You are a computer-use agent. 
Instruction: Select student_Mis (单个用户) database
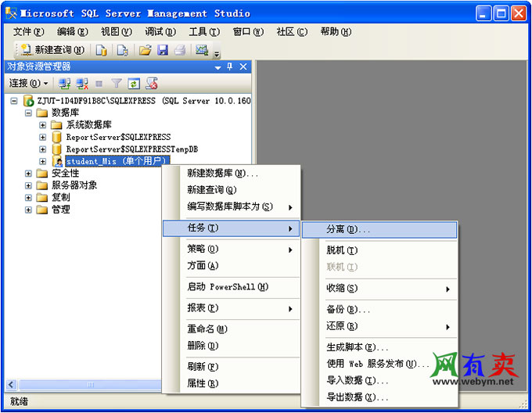117,160
